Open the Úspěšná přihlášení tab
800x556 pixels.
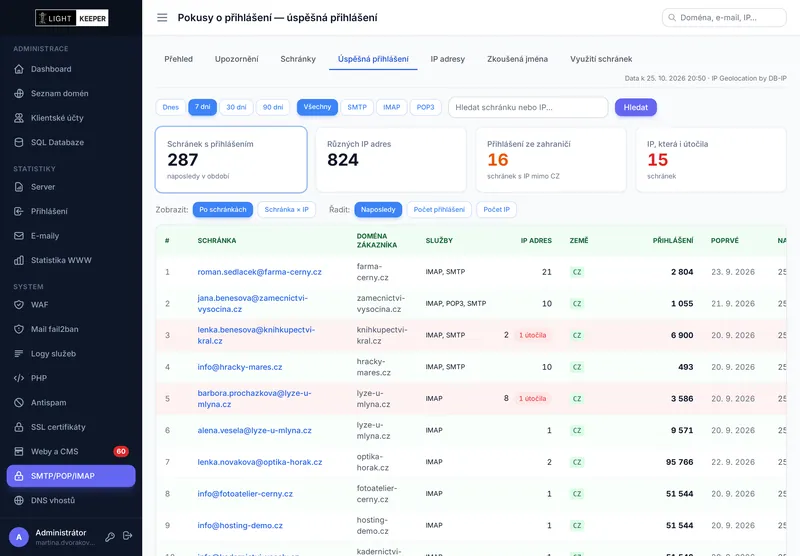373,59
